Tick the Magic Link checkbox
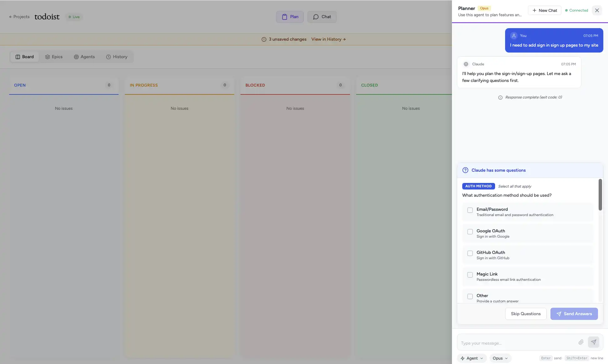This screenshot has height=364, width=608. tap(470, 275)
